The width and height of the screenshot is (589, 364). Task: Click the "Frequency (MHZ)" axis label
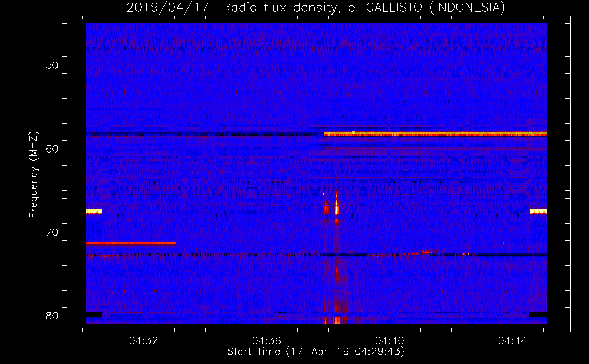pyautogui.click(x=33, y=175)
